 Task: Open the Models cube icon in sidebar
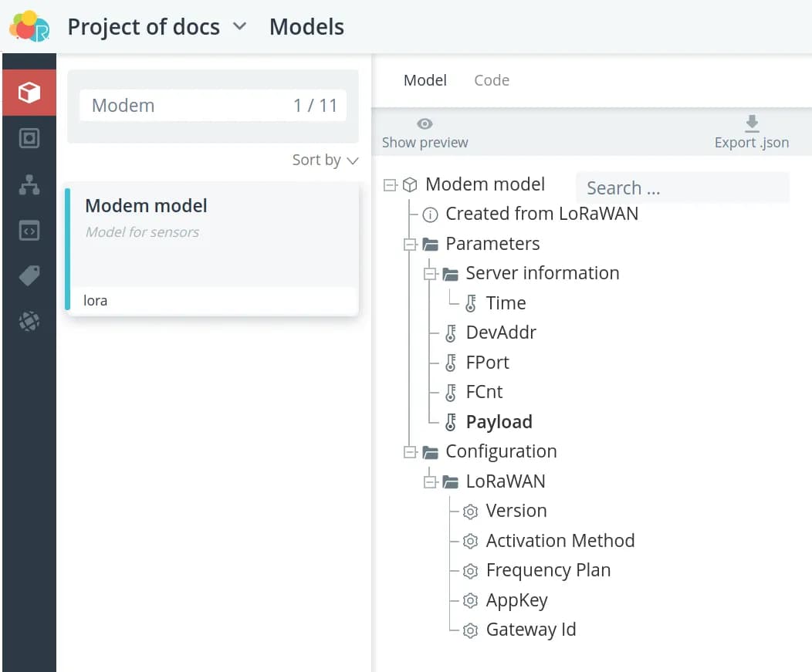29,93
